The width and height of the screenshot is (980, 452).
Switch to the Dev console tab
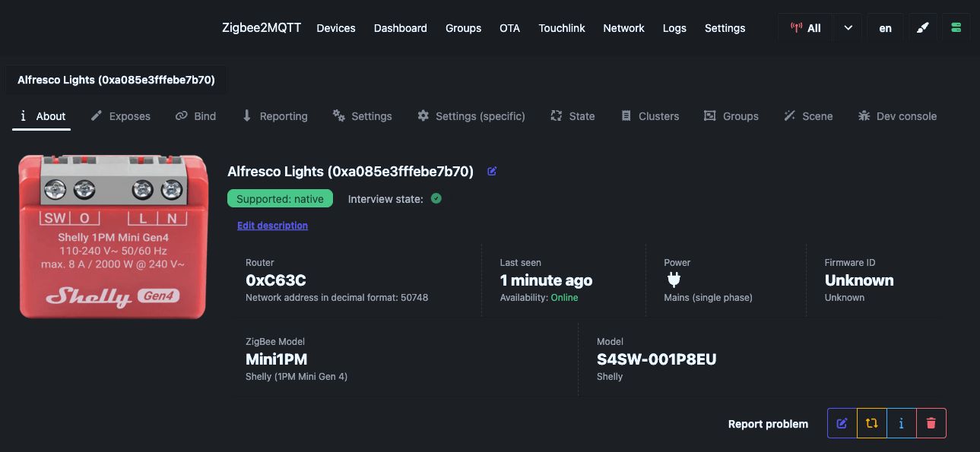[x=897, y=116]
